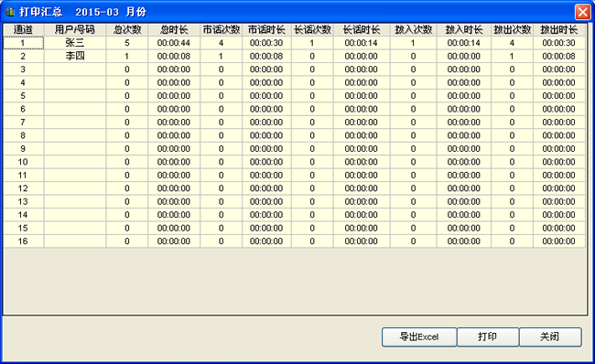This screenshot has height=364, width=595.
Task: Click the 导出Excel button
Action: click(x=419, y=337)
